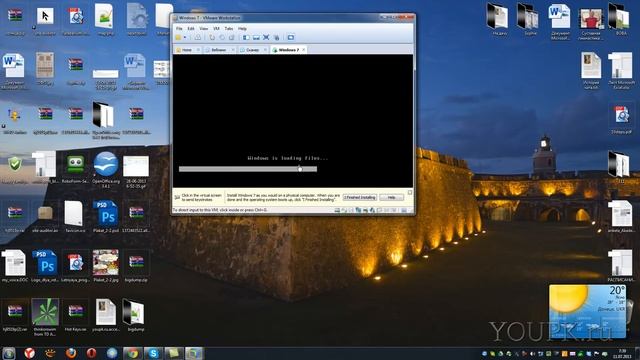Select the Plakat_2-2.jpg image thumbnail
This screenshot has height=360, width=640.
click(106, 266)
